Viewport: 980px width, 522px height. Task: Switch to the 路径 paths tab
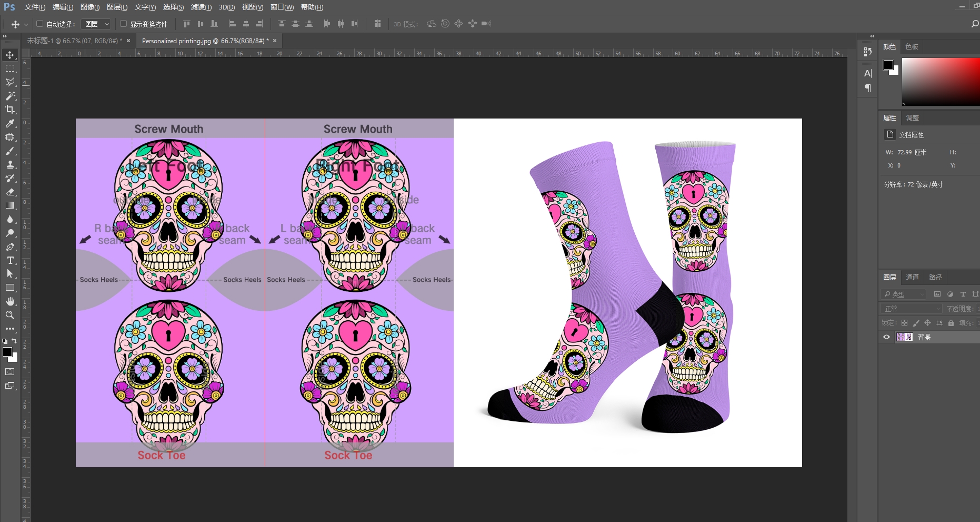coord(935,277)
